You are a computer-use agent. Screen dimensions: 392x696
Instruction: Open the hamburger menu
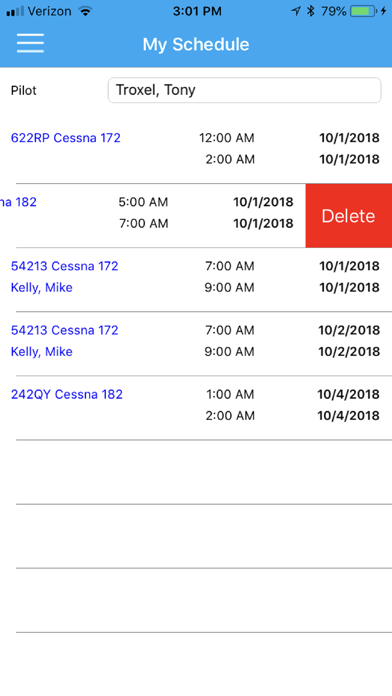(30, 44)
